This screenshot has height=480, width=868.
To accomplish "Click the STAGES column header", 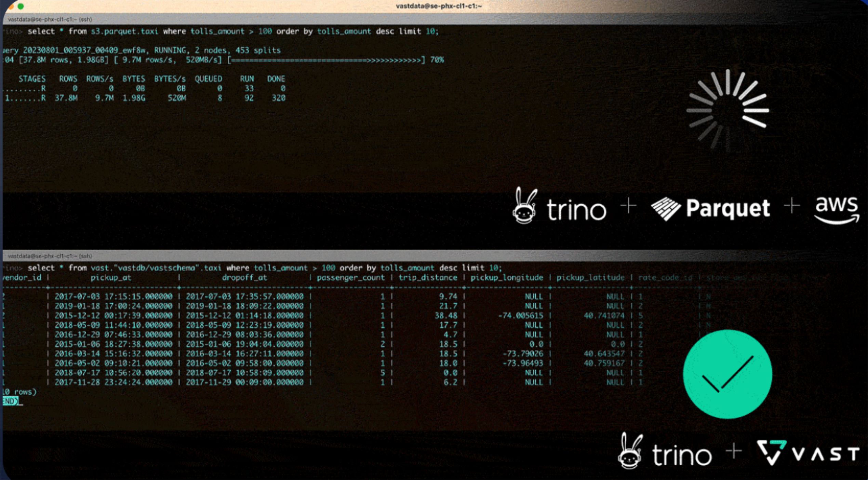I will point(32,79).
